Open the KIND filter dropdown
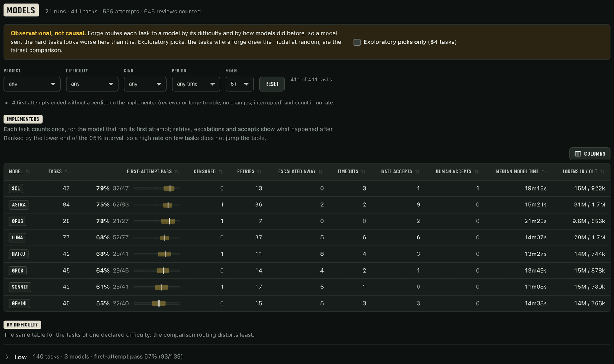This screenshot has width=614, height=364. (145, 84)
